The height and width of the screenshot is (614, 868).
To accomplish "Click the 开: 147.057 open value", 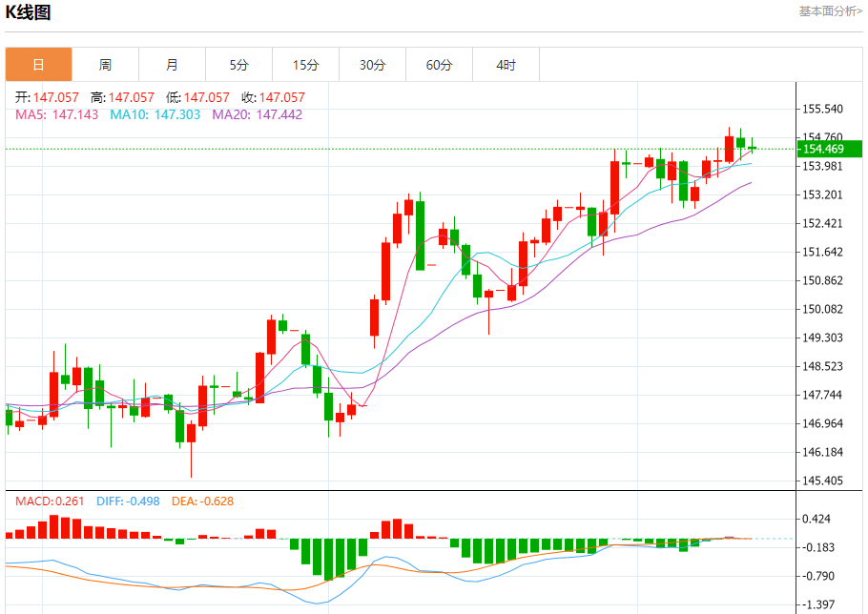I will (47, 97).
